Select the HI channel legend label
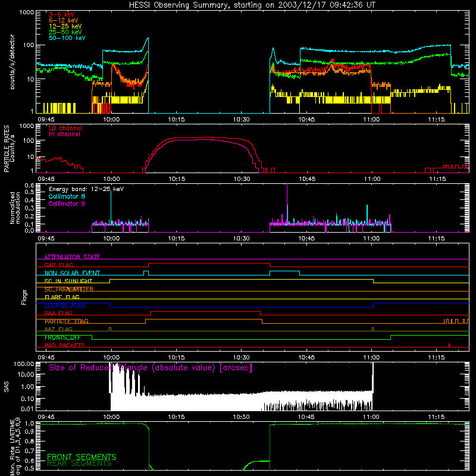The width and height of the screenshot is (476, 476). 64,134
